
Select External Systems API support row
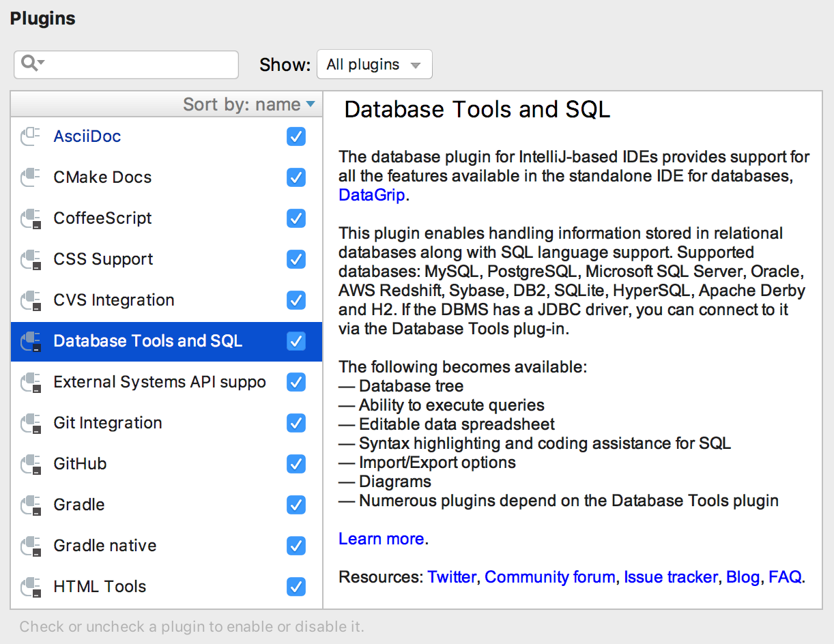167,382
